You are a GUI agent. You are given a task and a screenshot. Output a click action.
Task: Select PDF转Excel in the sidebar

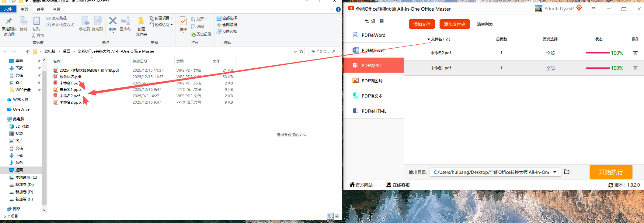[x=374, y=50]
